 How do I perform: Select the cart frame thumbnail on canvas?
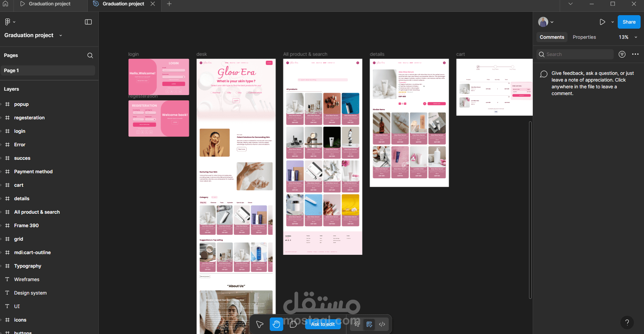click(x=494, y=87)
